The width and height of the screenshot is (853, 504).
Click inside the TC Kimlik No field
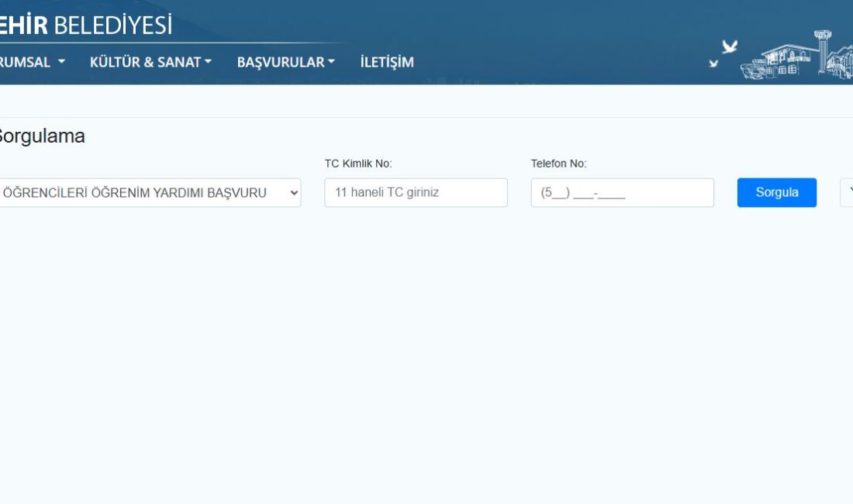tap(415, 192)
